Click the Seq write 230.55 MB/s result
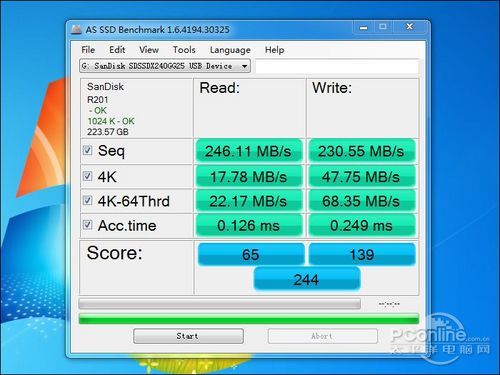 click(361, 151)
